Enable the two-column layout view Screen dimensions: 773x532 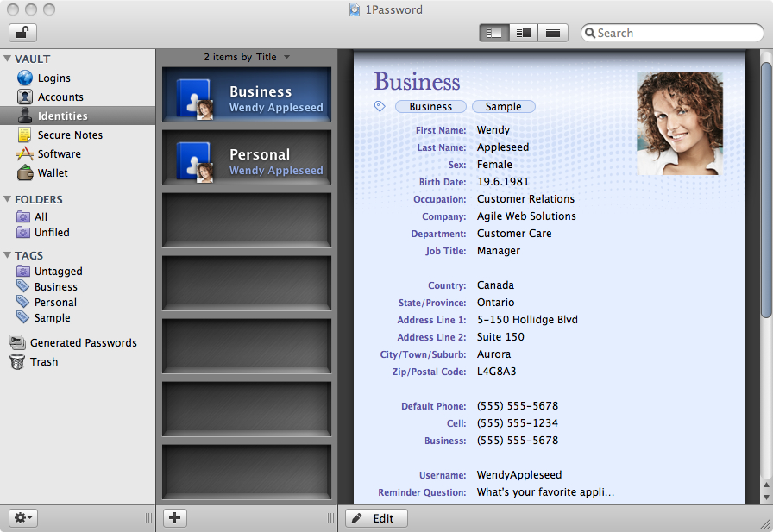[523, 32]
